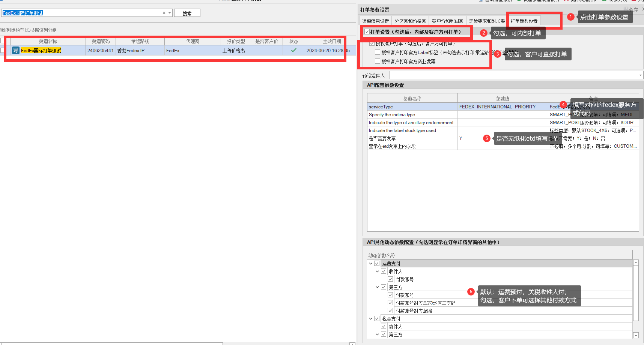Collapse the 运费支付 tree node
Screen dimensions: 644x345
click(x=370, y=264)
